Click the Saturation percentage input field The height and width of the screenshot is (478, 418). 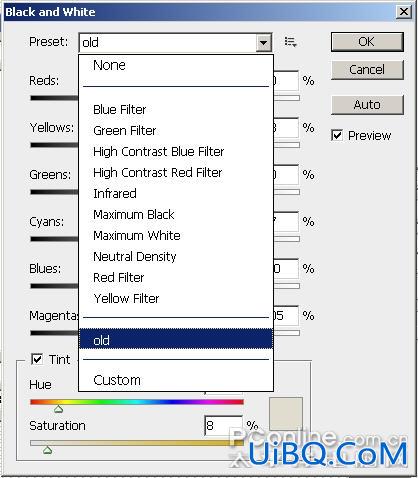tap(223, 425)
